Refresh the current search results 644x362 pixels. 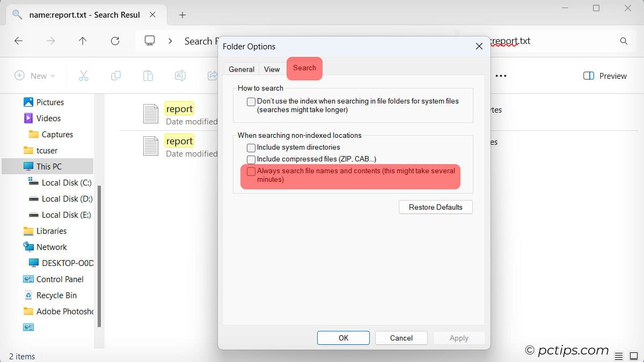(x=115, y=41)
